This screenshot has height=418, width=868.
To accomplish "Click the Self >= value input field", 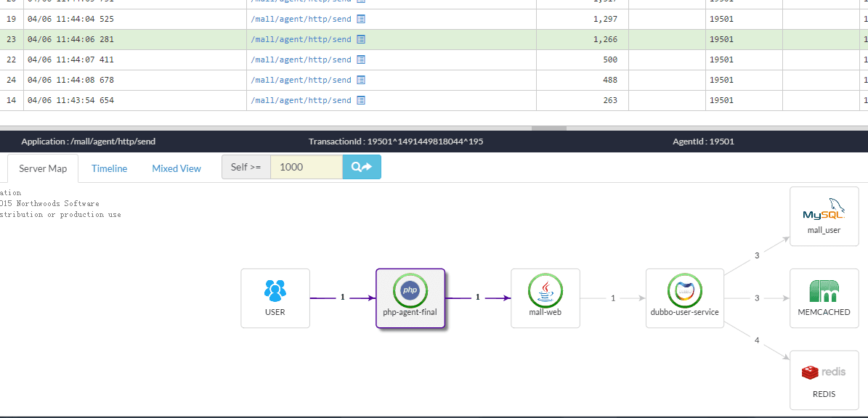I will pyautogui.click(x=306, y=167).
